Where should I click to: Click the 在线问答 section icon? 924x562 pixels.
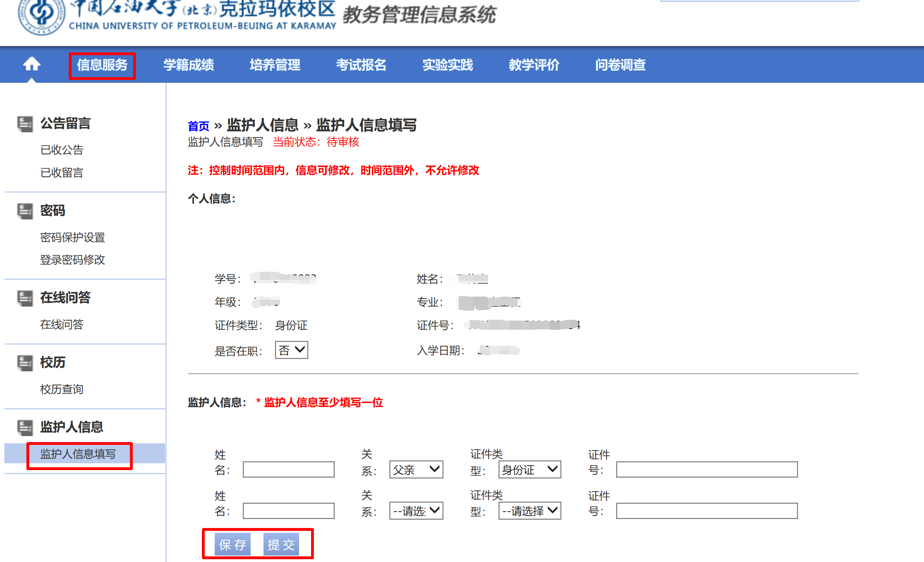25,298
